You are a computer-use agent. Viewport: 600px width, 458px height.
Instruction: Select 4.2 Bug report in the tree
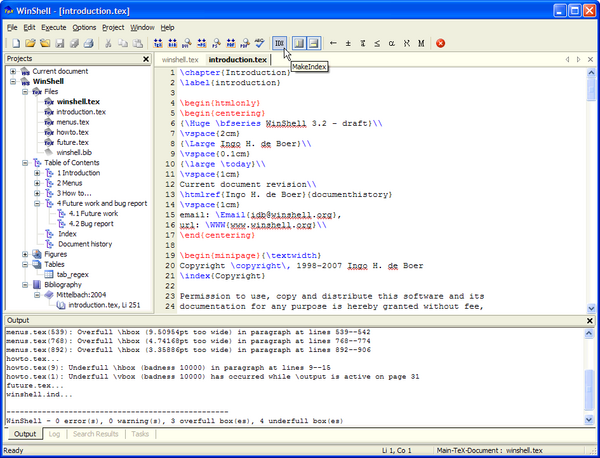[91, 224]
